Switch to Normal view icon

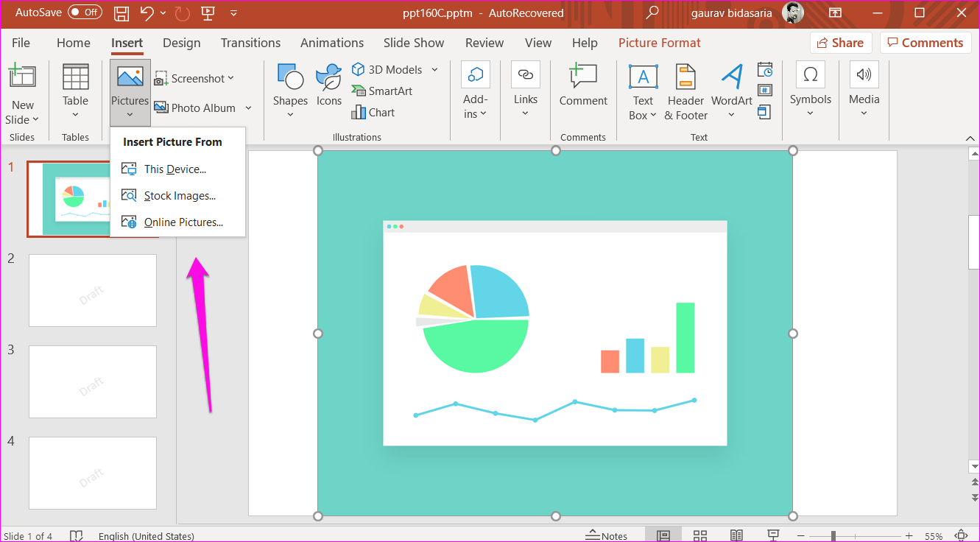pos(663,535)
